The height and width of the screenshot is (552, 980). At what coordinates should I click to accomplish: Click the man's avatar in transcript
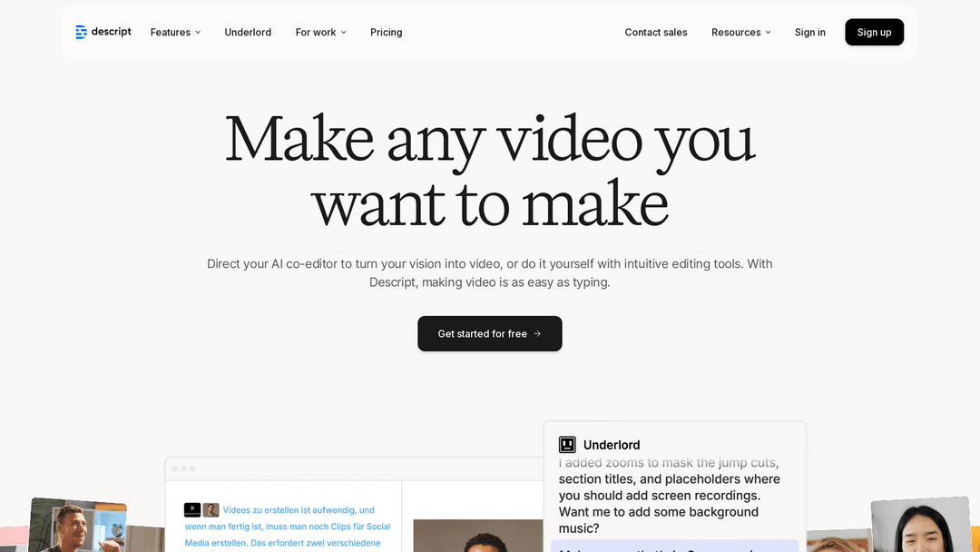point(211,510)
